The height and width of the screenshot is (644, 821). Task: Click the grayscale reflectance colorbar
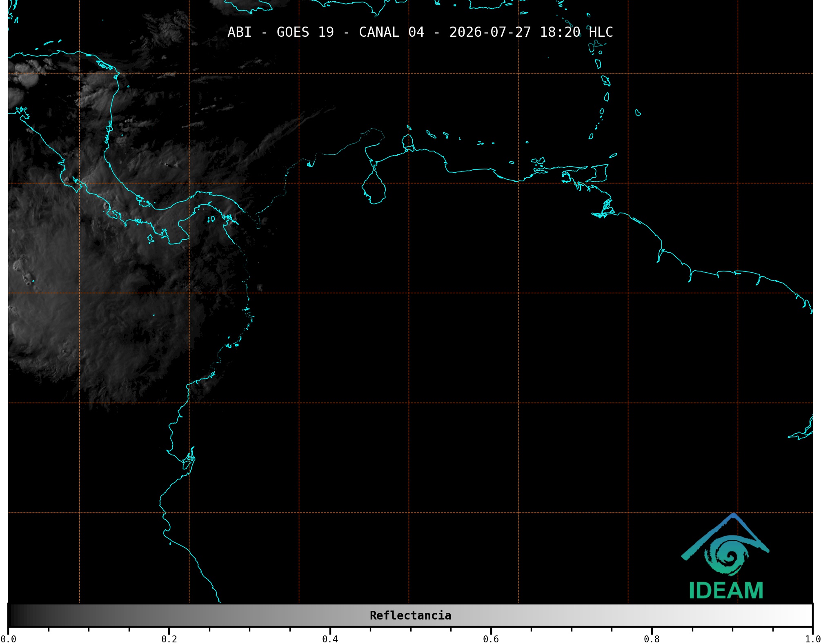(410, 615)
